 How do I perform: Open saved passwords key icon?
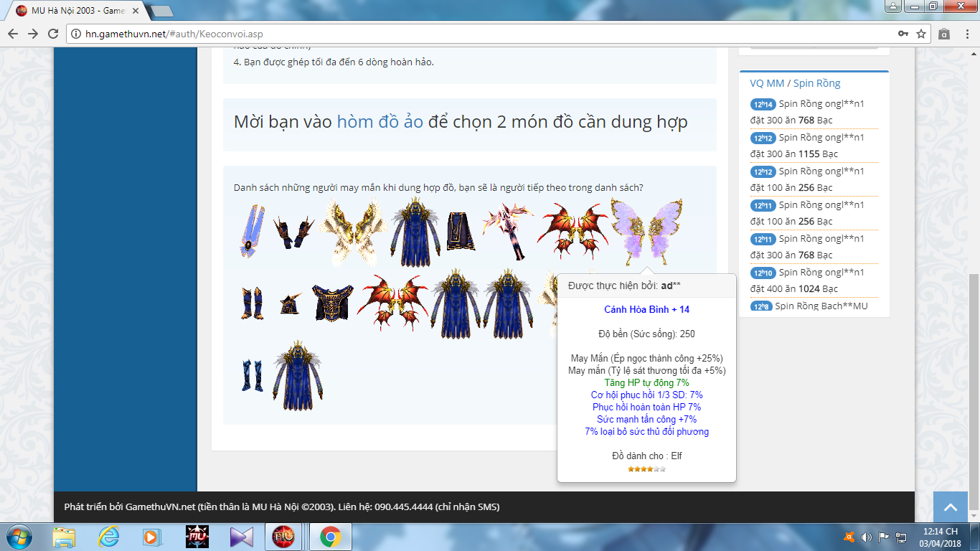pos(903,34)
